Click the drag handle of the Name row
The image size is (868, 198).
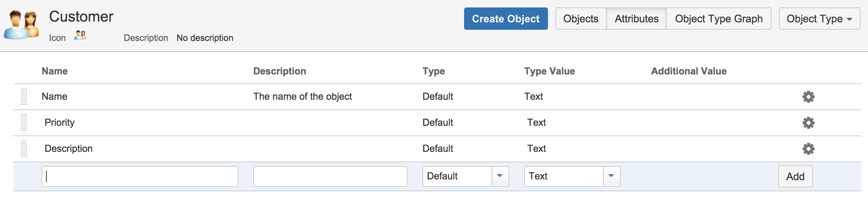[x=24, y=97]
